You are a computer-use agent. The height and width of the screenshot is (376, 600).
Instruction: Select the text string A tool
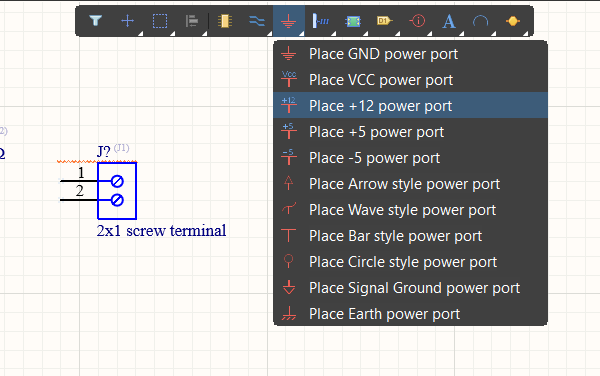449,21
